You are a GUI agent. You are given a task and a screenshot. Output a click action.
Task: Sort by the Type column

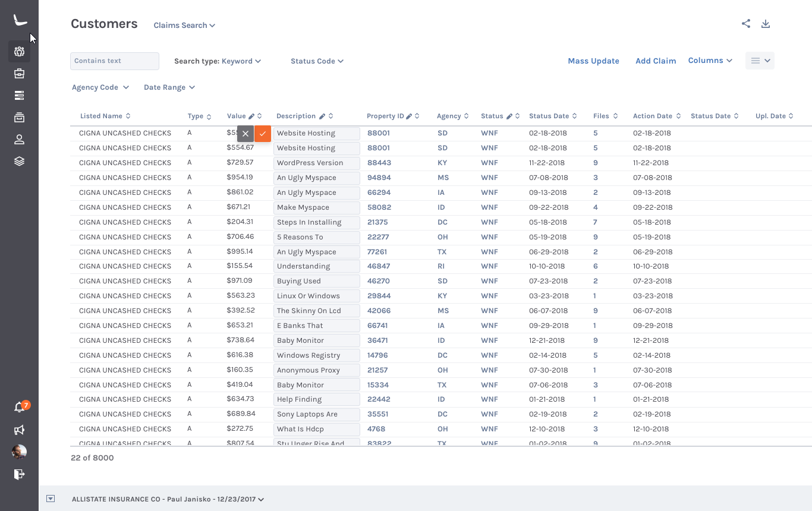click(x=209, y=116)
